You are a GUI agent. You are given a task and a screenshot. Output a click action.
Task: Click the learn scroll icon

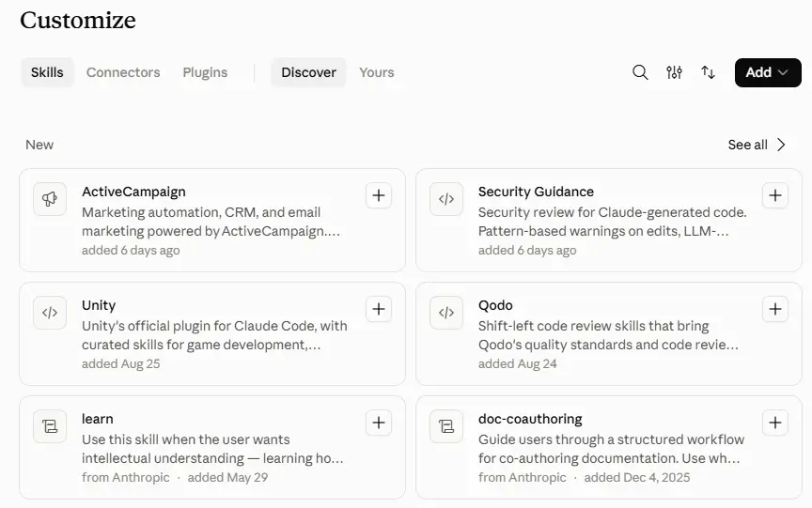[50, 426]
